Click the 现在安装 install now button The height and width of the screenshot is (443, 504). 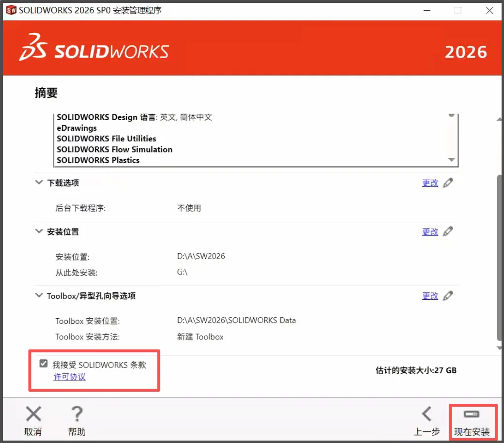[472, 422]
